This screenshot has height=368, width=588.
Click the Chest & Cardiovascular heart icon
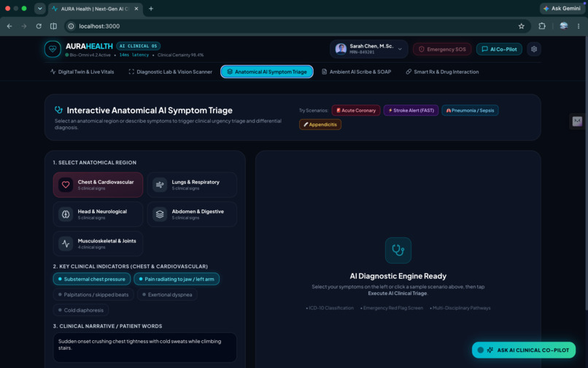click(66, 185)
